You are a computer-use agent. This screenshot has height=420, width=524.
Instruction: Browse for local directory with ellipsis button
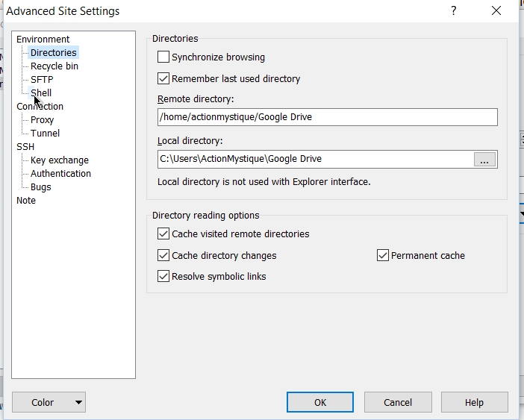[x=484, y=160]
